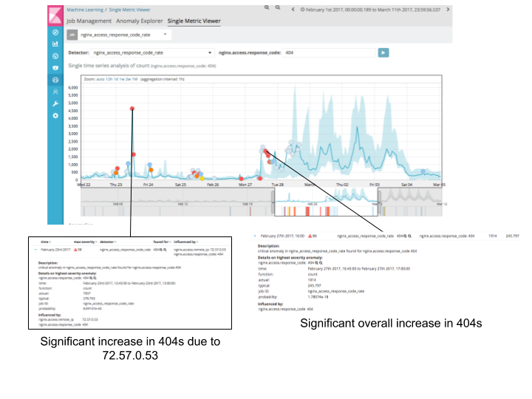This screenshot has width=532, height=399.
Task: Set chart zoom to 1w
Action: (122, 79)
